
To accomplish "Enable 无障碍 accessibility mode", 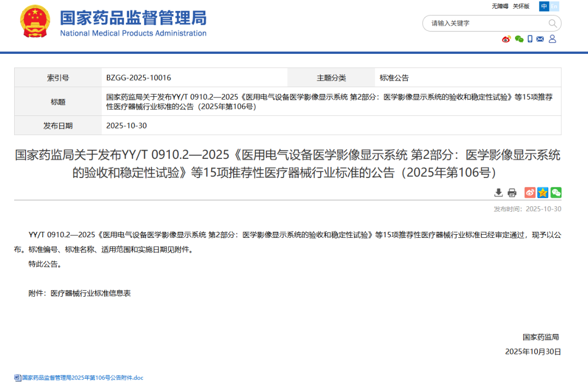I will coord(500,7).
